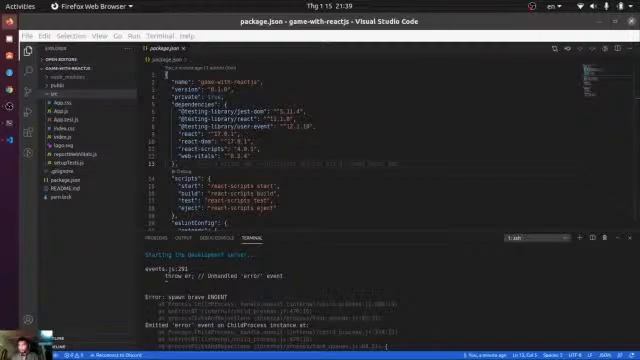Open the Accounts icon in activity bar

pyautogui.click(x=28, y=320)
